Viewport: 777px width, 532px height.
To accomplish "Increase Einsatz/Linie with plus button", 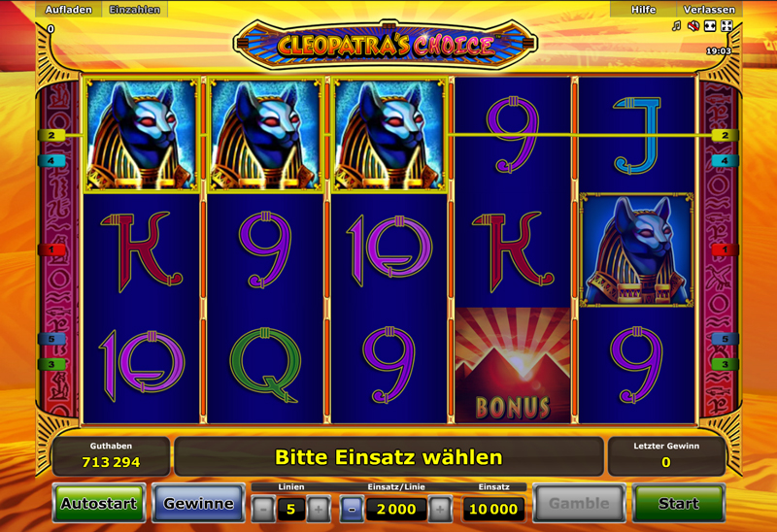I will coord(440,510).
